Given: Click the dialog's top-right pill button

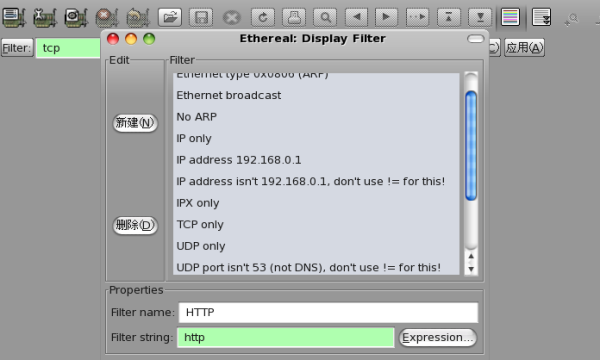Looking at the screenshot, I should [476, 39].
